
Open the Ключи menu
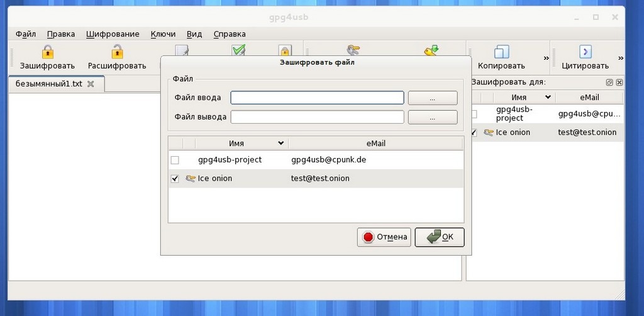point(163,34)
